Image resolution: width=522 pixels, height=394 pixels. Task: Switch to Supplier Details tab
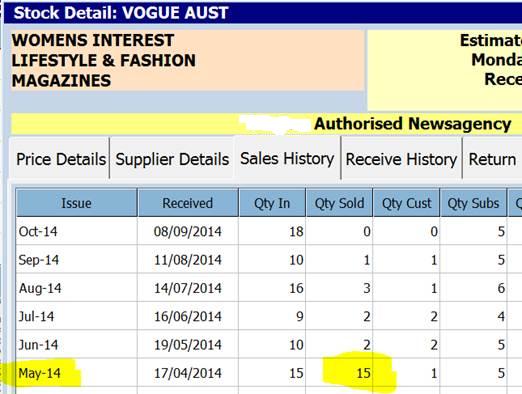[x=172, y=159]
